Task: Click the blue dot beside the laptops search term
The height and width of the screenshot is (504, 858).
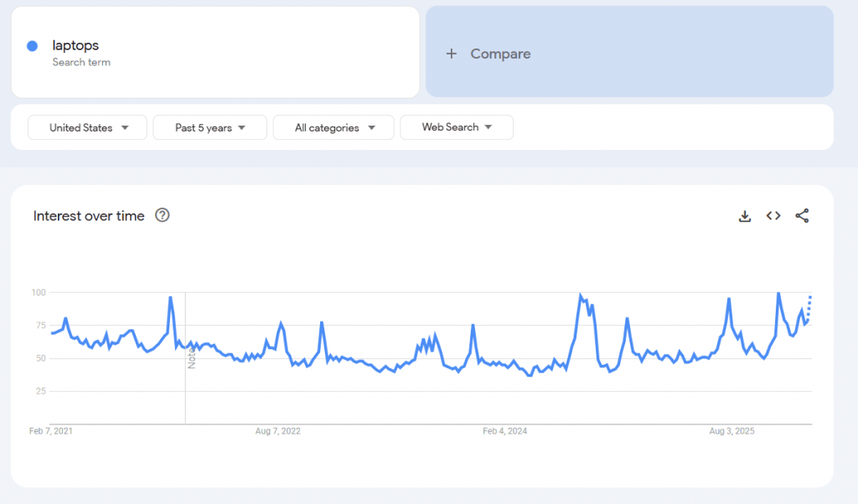Action: 34,46
